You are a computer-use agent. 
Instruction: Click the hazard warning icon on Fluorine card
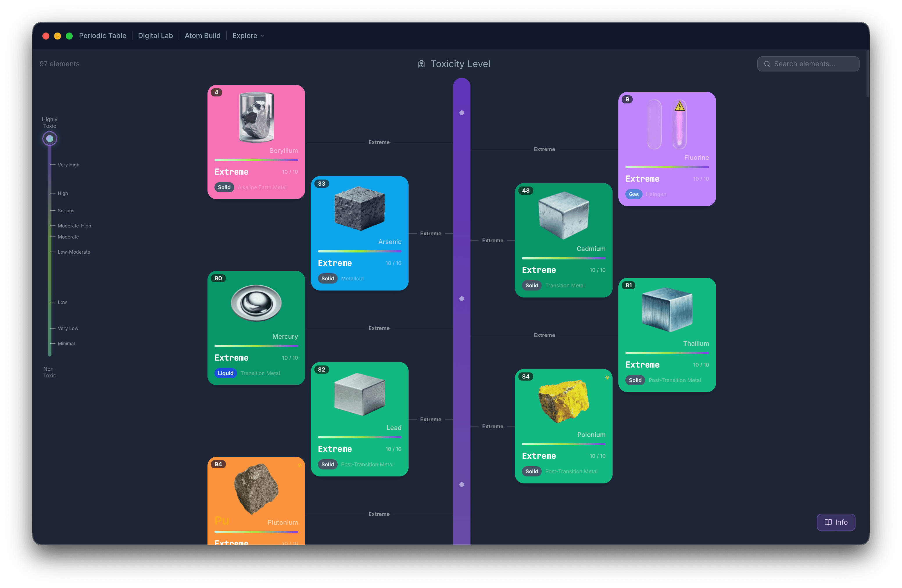click(x=679, y=106)
